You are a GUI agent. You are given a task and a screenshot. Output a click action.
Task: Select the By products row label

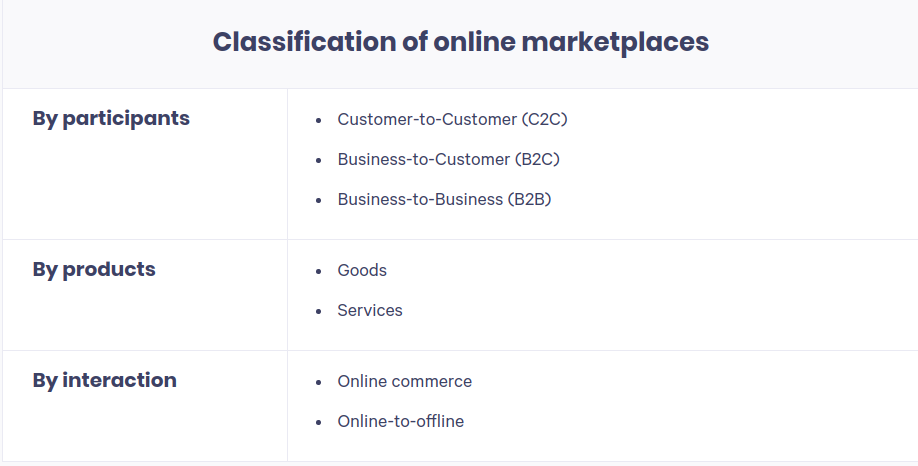coord(94,269)
